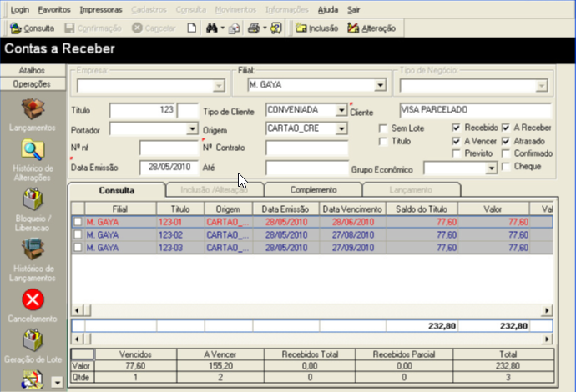
Task: Enable the Confirmado checkbox
Action: pos(506,153)
